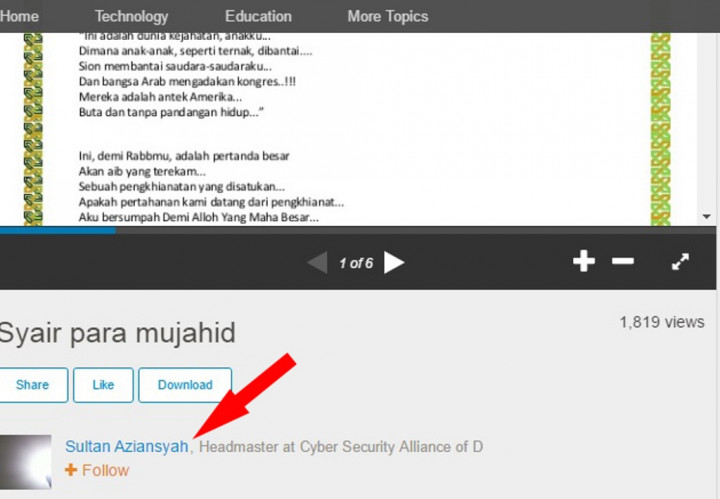This screenshot has width=720, height=499.
Task: Select the Education category
Action: coord(258,16)
